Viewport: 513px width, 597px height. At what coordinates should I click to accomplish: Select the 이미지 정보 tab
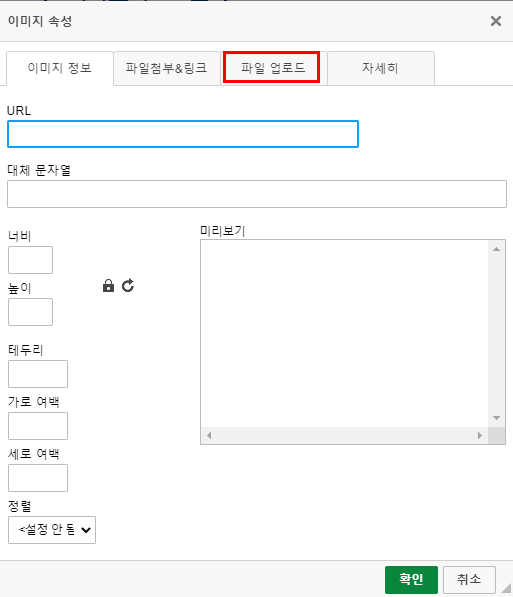pyautogui.click(x=60, y=69)
